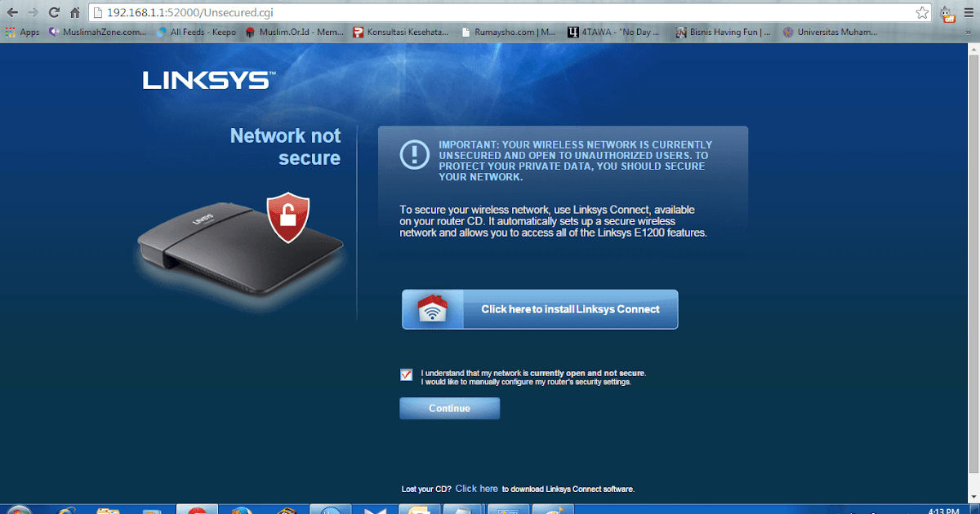Click the "IMPORTANT: YOUR WIRELESS NETWORK" warning text
The width and height of the screenshot is (980, 514).
tap(575, 161)
